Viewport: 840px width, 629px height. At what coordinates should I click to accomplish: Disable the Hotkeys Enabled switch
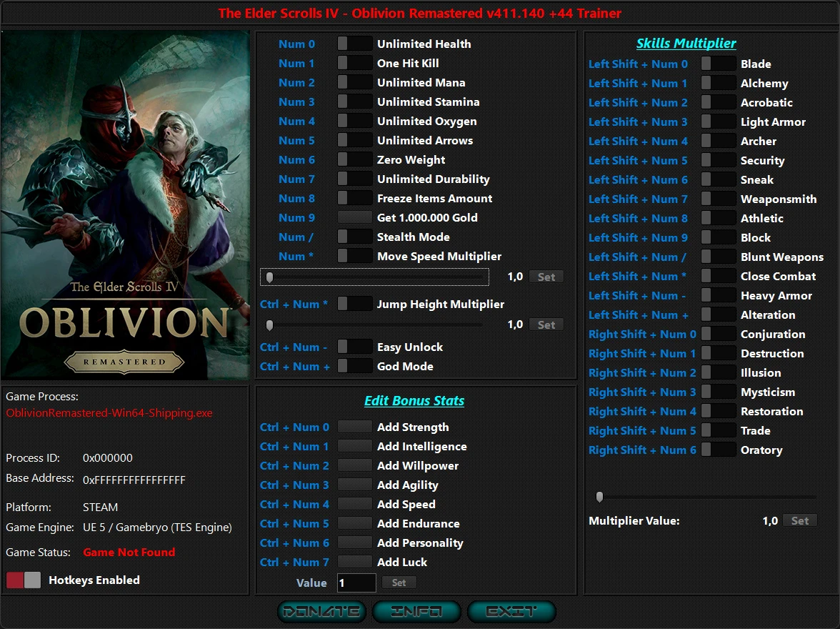[24, 580]
